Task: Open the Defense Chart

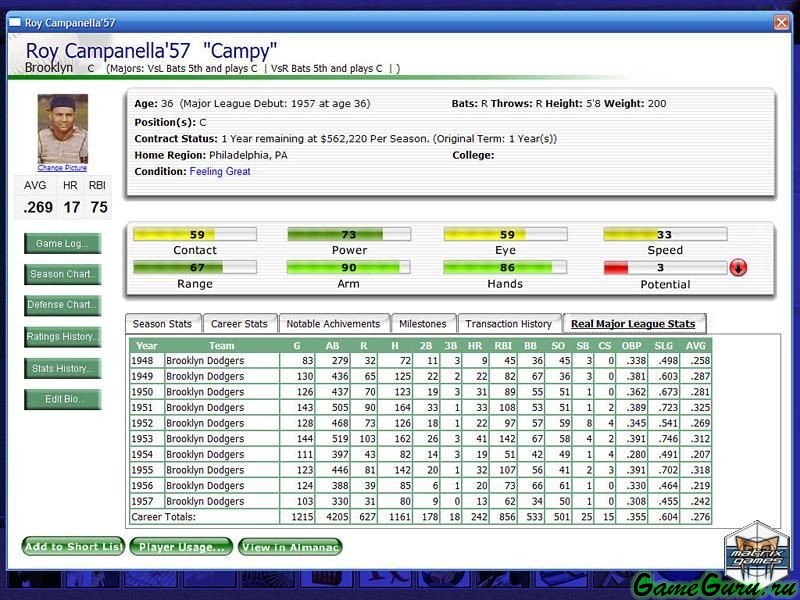Action: pyautogui.click(x=62, y=305)
